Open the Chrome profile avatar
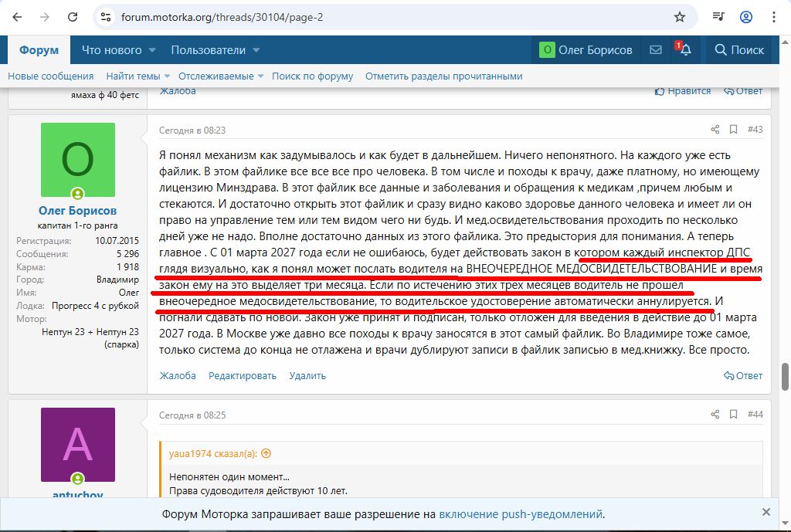Screen dimensions: 791x532 click(746, 17)
